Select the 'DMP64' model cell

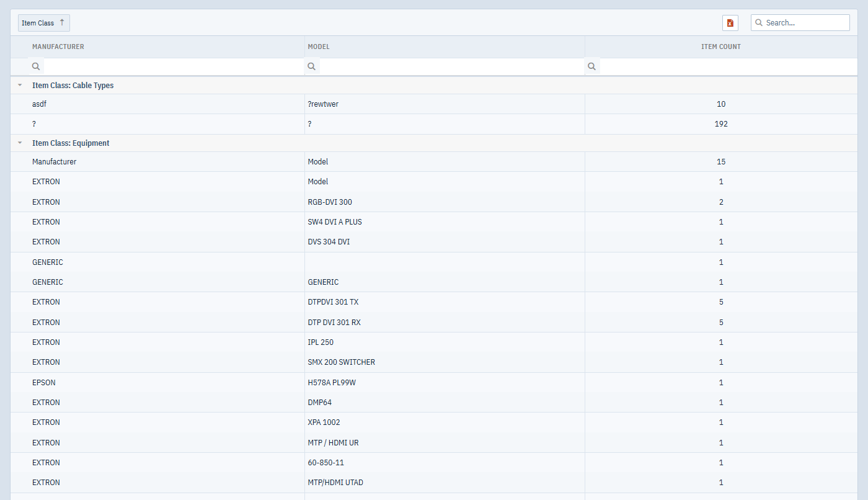445,403
